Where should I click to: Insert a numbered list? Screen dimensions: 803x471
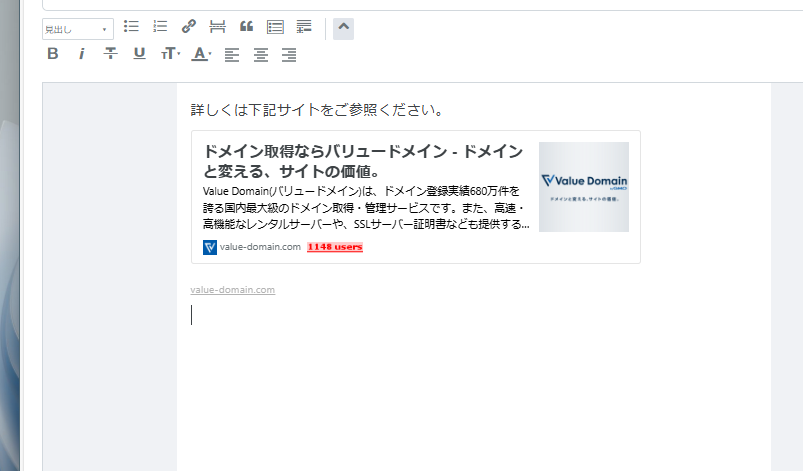(160, 27)
